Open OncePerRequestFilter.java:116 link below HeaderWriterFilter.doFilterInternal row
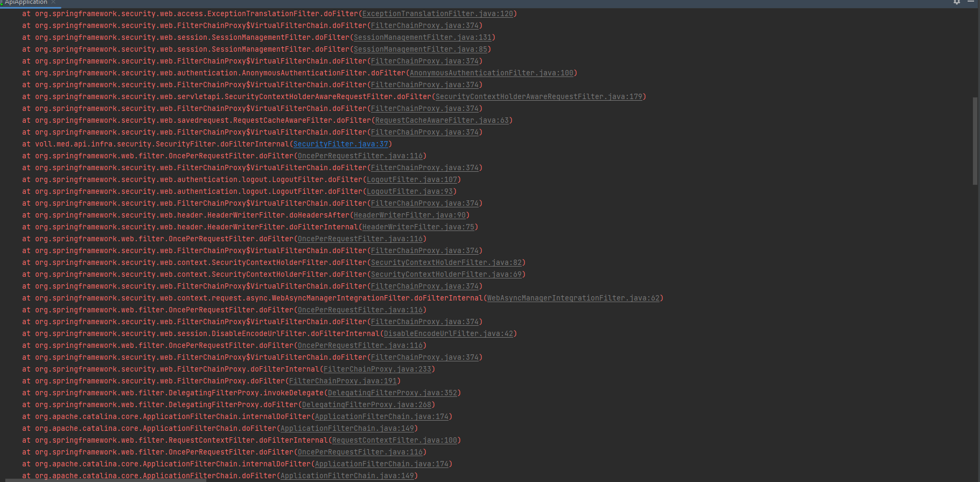980x482 pixels. tap(360, 239)
